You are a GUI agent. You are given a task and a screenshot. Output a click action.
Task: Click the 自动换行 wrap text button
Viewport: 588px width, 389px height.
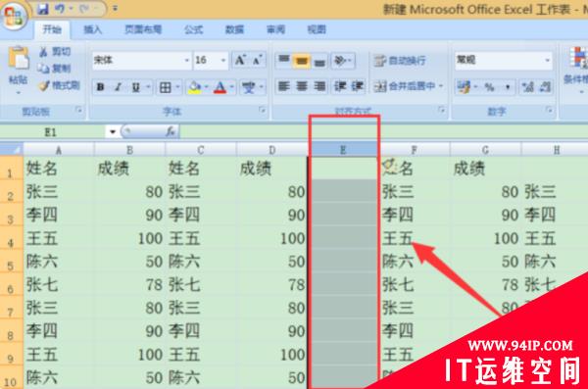pos(400,61)
